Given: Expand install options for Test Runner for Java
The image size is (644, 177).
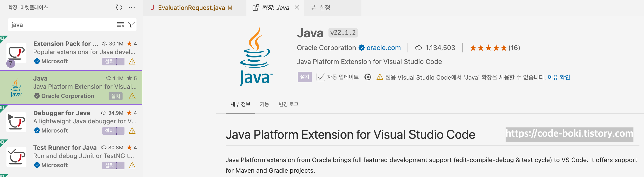Looking at the screenshot, I should pos(120,165).
